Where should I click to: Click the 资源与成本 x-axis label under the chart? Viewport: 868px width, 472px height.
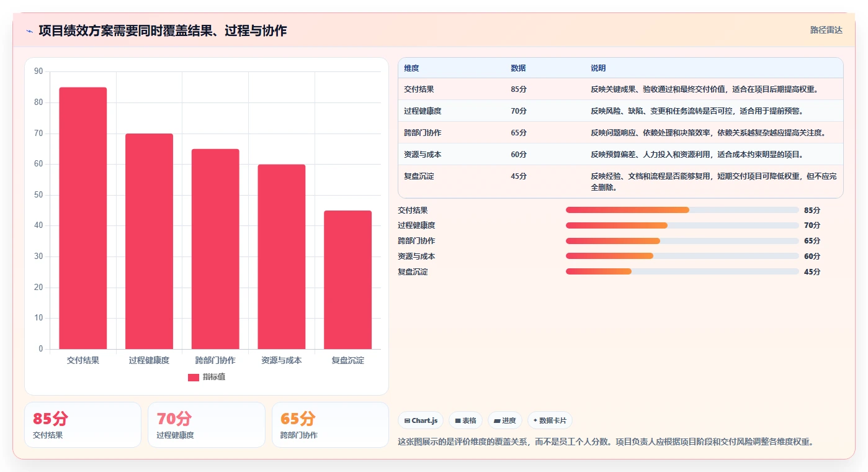point(282,360)
